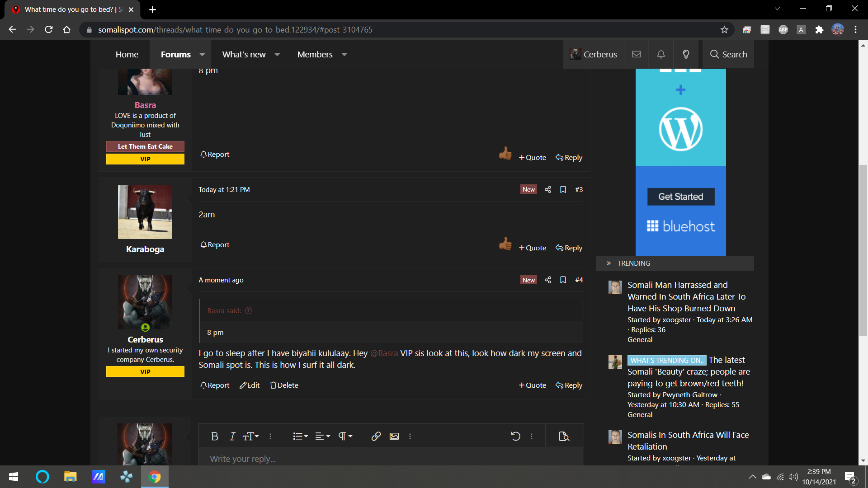Insert image using editor image icon
The width and height of the screenshot is (868, 488).
394,436
